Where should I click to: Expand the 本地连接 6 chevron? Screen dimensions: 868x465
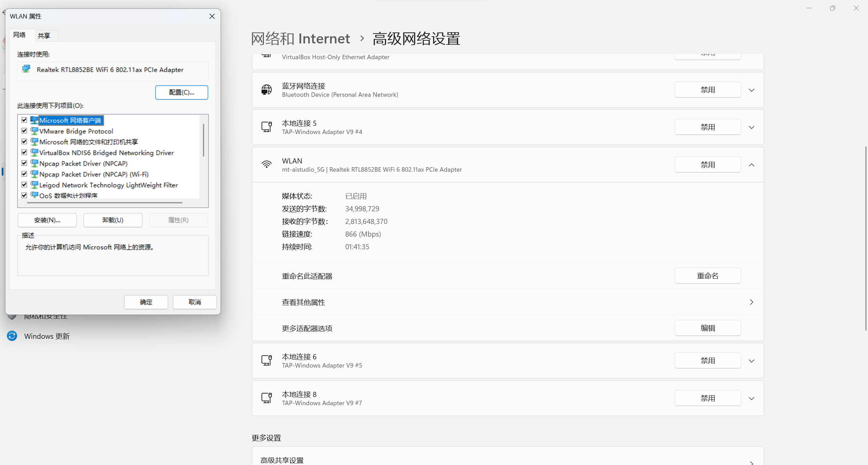(751, 361)
